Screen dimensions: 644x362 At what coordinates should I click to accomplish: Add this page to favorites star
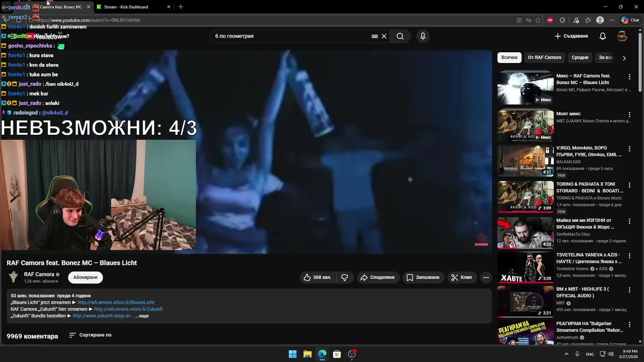538,20
